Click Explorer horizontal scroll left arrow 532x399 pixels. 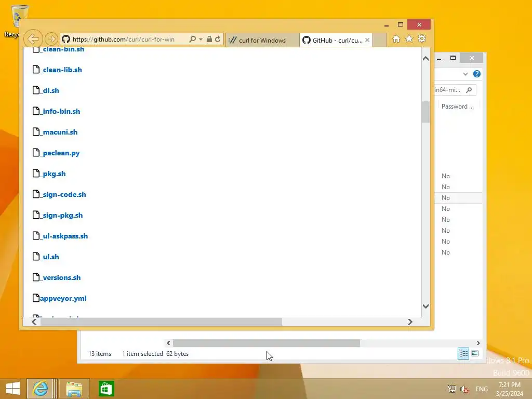tap(168, 343)
